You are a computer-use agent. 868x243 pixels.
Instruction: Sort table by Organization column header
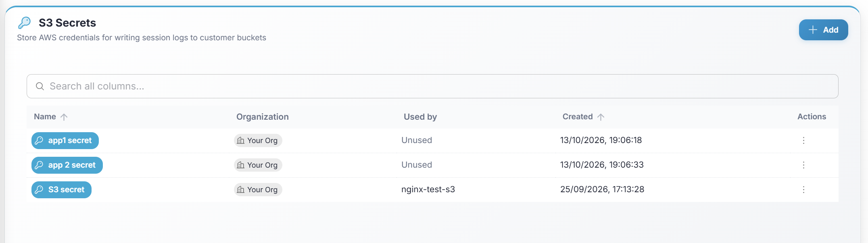[x=263, y=117]
